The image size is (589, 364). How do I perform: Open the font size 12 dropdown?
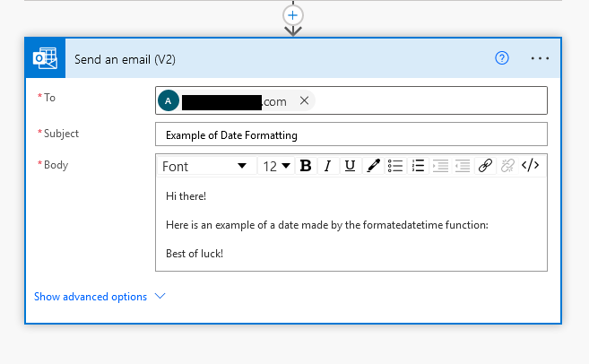[x=276, y=166]
